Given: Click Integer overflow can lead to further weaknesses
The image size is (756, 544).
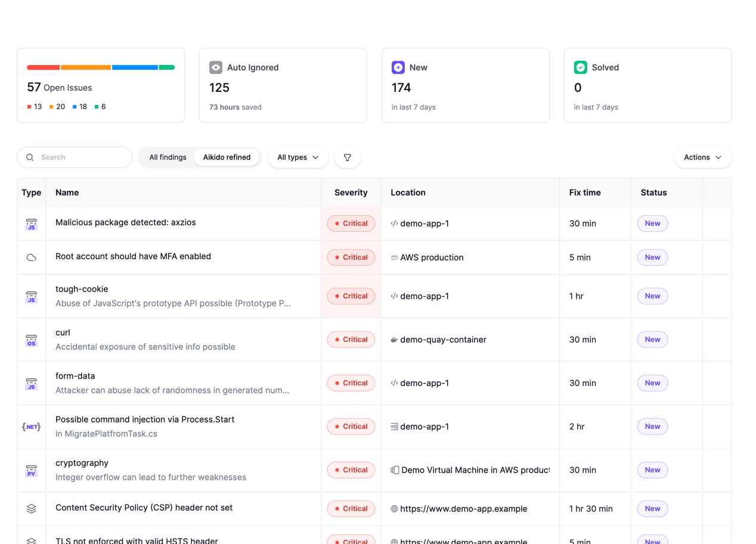Looking at the screenshot, I should (151, 477).
